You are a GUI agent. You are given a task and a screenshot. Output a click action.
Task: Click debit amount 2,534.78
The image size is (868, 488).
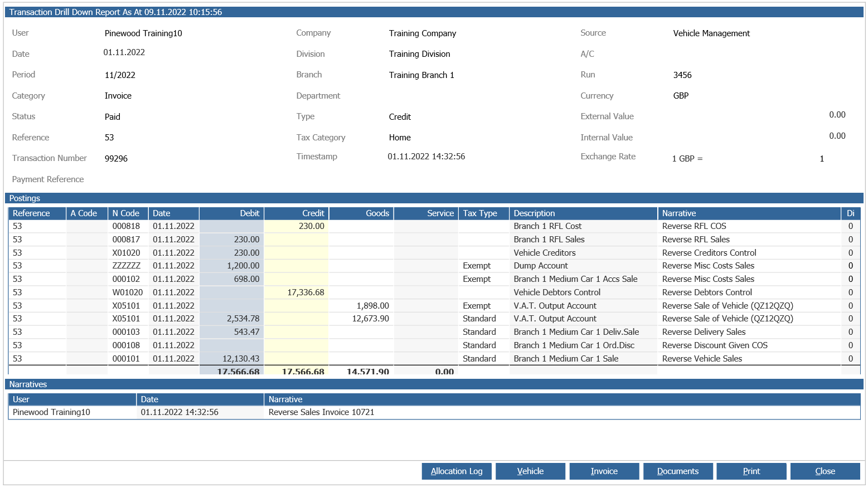point(243,319)
